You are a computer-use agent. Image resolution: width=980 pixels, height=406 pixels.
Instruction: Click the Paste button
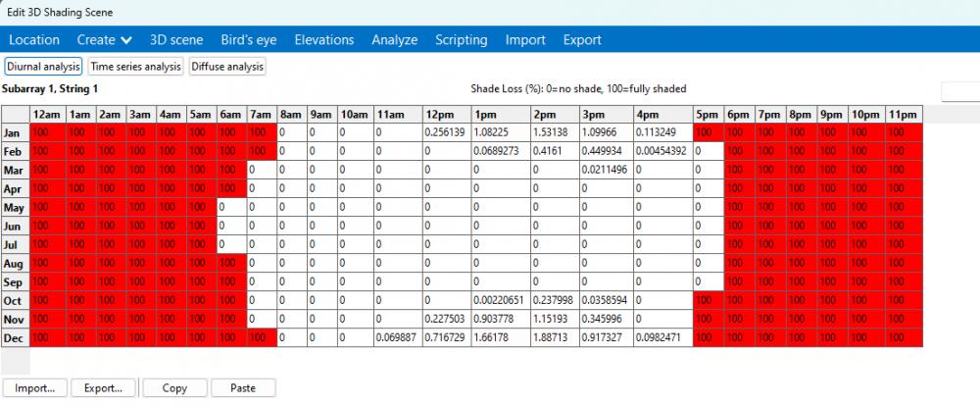(x=243, y=388)
